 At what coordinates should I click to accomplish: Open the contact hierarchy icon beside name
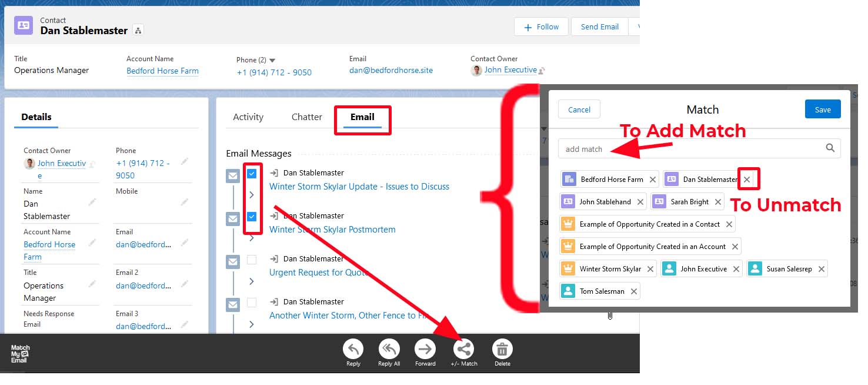(x=138, y=31)
